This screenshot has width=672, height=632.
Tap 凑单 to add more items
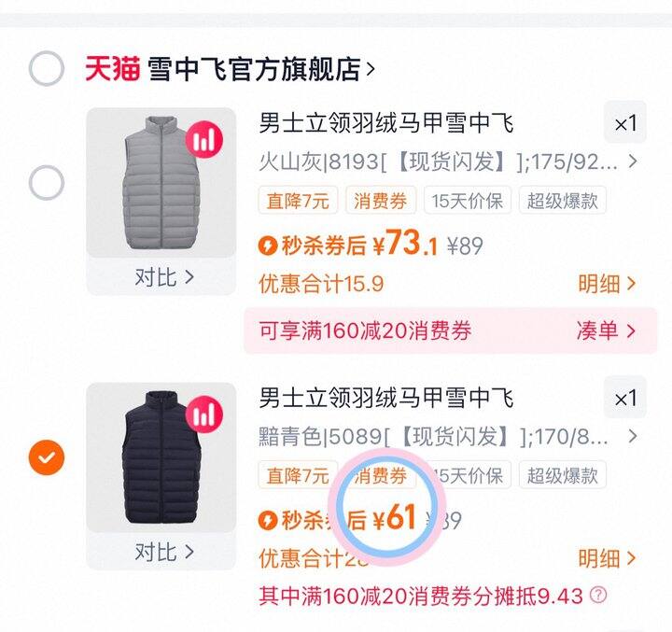tap(606, 330)
